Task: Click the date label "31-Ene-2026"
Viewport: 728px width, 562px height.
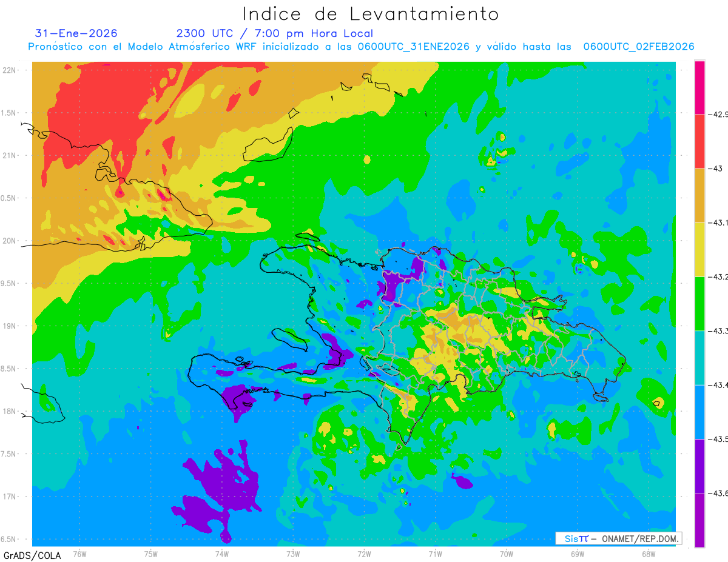Action: pos(76,33)
